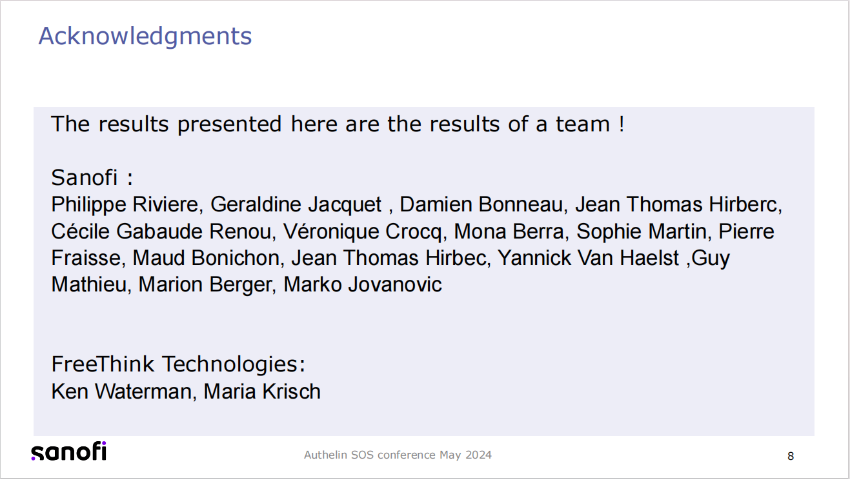Click the slide number 8
Screen dimensions: 850x479
(x=790, y=456)
